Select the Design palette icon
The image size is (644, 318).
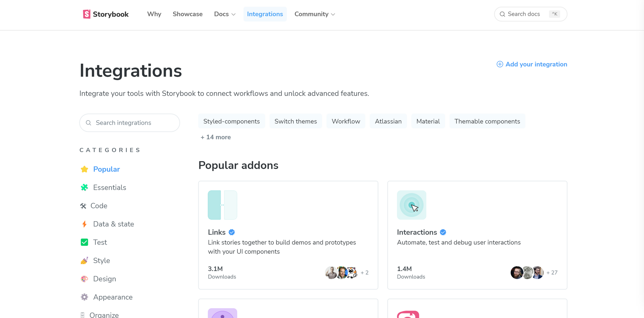84,279
